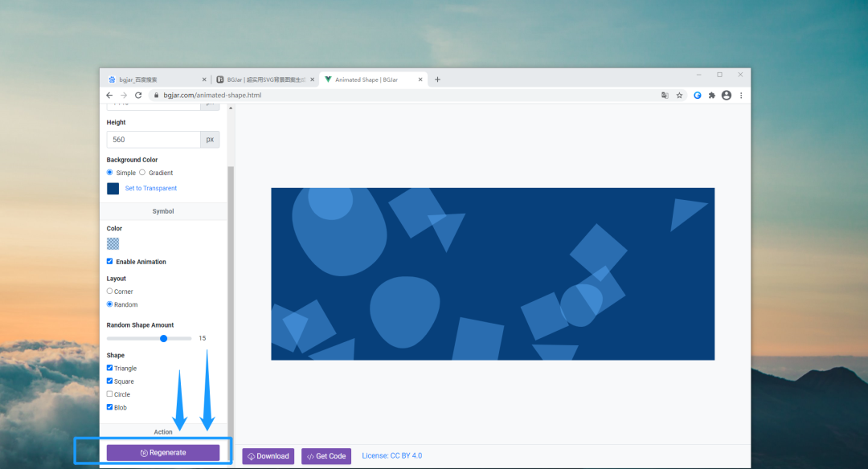The width and height of the screenshot is (868, 469).
Task: Reload the page with refresh icon
Action: (138, 95)
